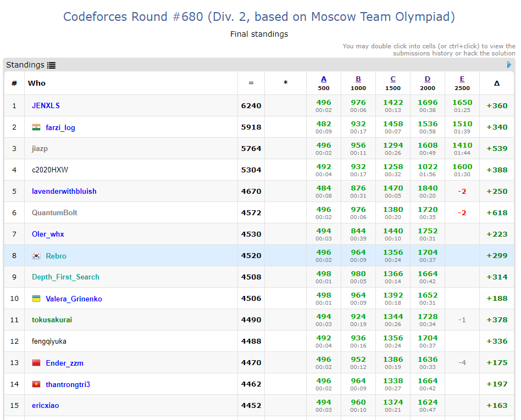Image resolution: width=521 pixels, height=420 pixels.
Task: Click JENXLS problem E score 1650
Action: click(x=462, y=103)
